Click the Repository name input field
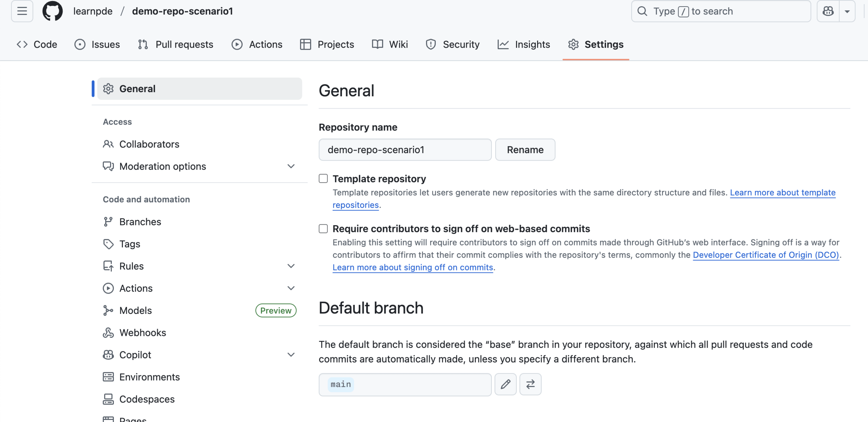 (405, 150)
